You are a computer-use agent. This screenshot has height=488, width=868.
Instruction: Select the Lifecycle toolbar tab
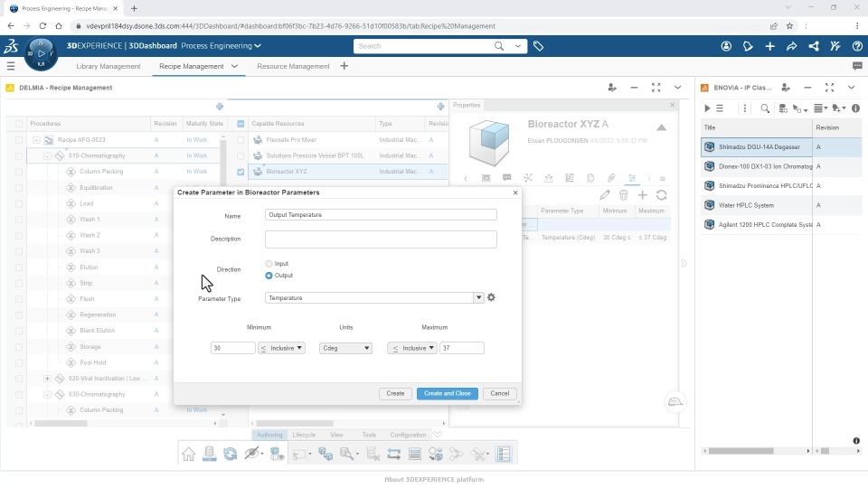click(304, 435)
